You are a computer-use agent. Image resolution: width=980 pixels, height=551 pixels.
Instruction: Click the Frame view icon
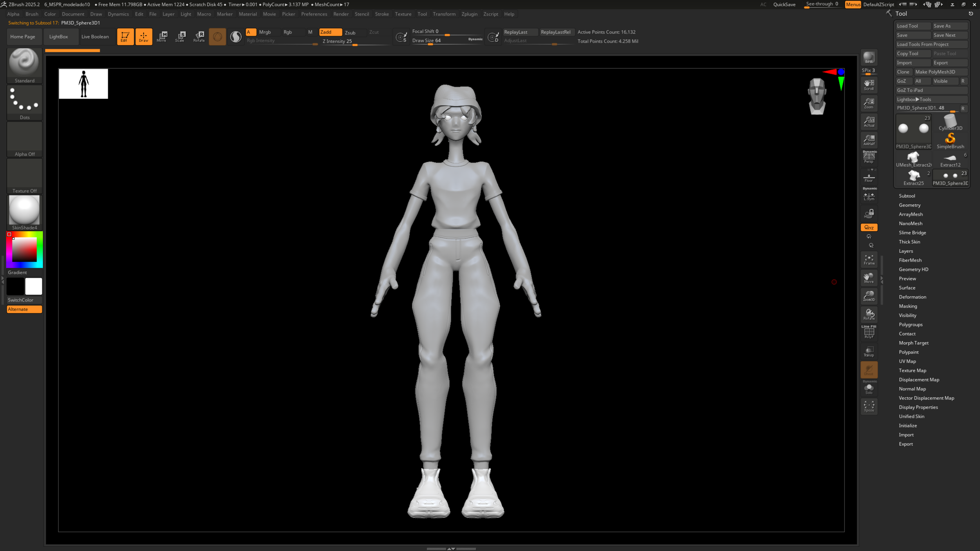click(869, 259)
